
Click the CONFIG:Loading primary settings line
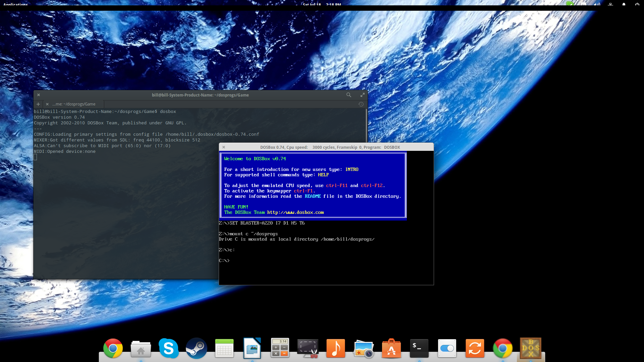tap(147, 134)
